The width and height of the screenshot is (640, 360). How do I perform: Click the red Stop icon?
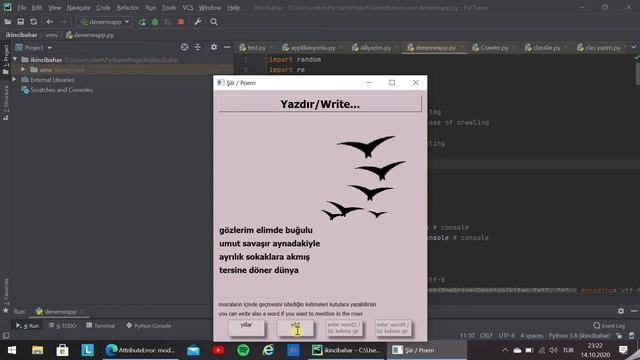point(181,22)
